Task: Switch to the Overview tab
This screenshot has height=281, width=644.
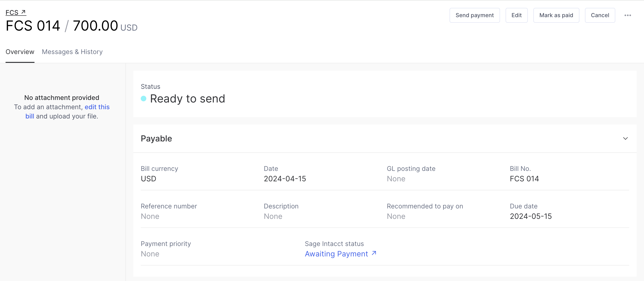Action: point(20,52)
